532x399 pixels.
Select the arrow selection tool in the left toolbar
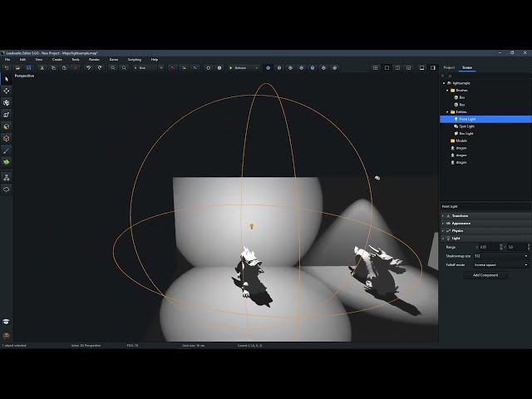pos(7,79)
